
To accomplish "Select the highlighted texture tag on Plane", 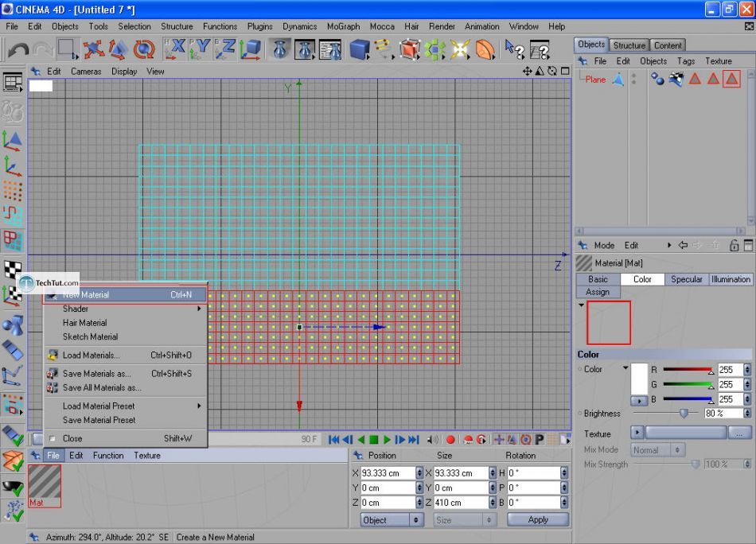I will click(732, 79).
